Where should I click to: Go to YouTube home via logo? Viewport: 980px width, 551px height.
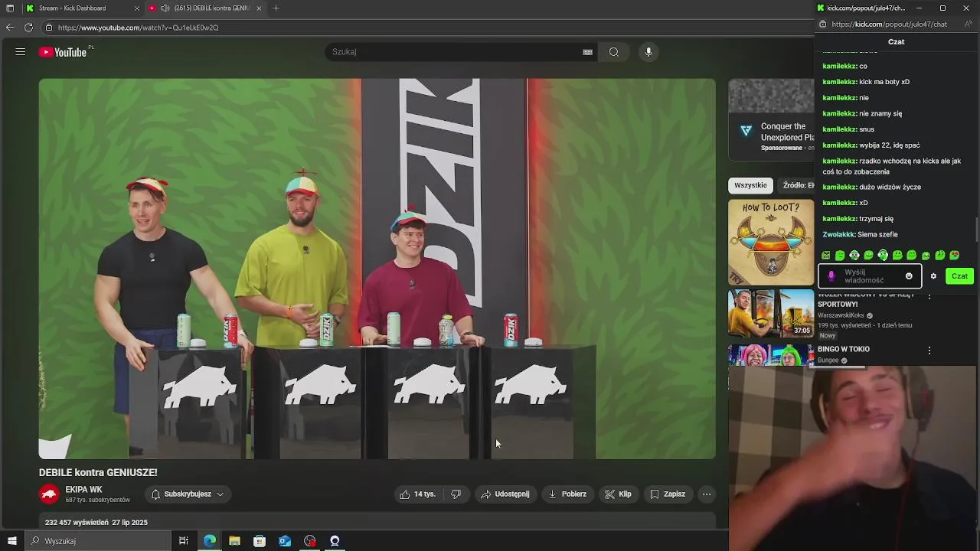point(63,52)
